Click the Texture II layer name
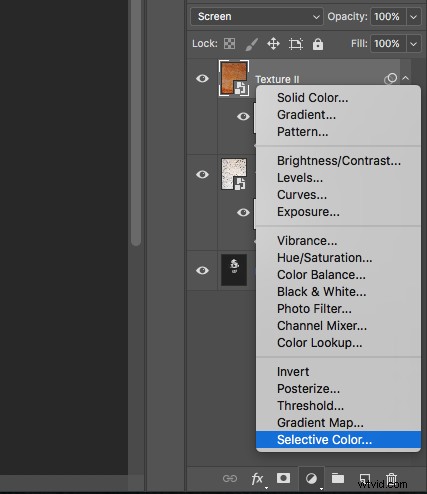This screenshot has width=427, height=494. click(277, 79)
